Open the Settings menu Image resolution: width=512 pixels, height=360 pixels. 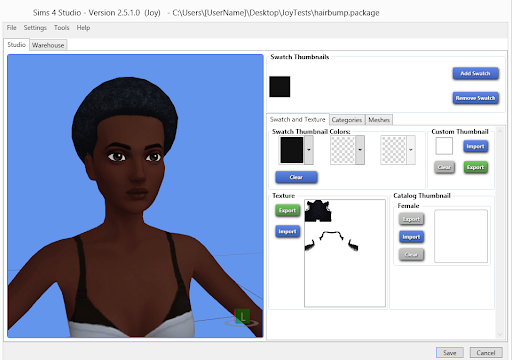[x=35, y=28]
